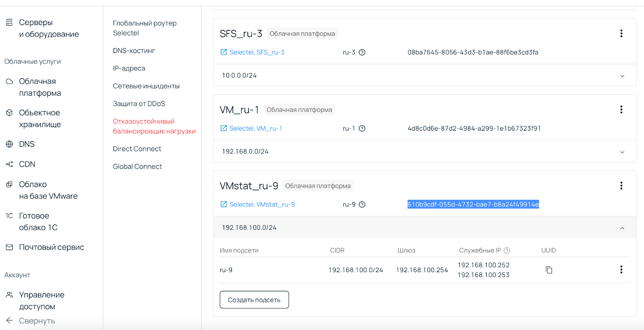The height and width of the screenshot is (330, 644).
Task: Click the CIDR cell of subnet ru-9
Action: 355,270
